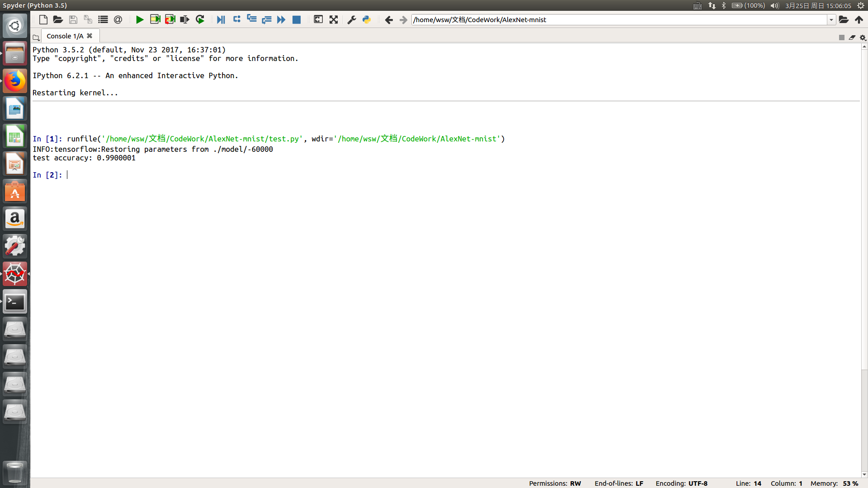
Task: Open the PYTHONPATH manager Python icon
Action: 367,20
